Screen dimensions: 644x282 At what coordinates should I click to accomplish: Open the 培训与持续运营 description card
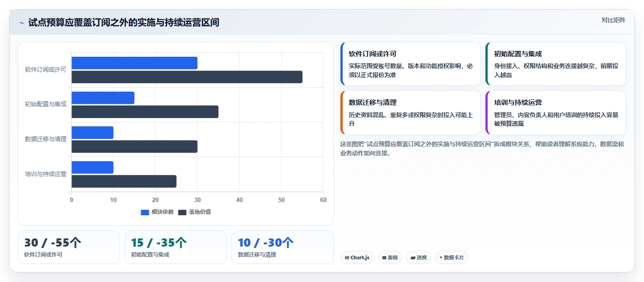click(556, 113)
